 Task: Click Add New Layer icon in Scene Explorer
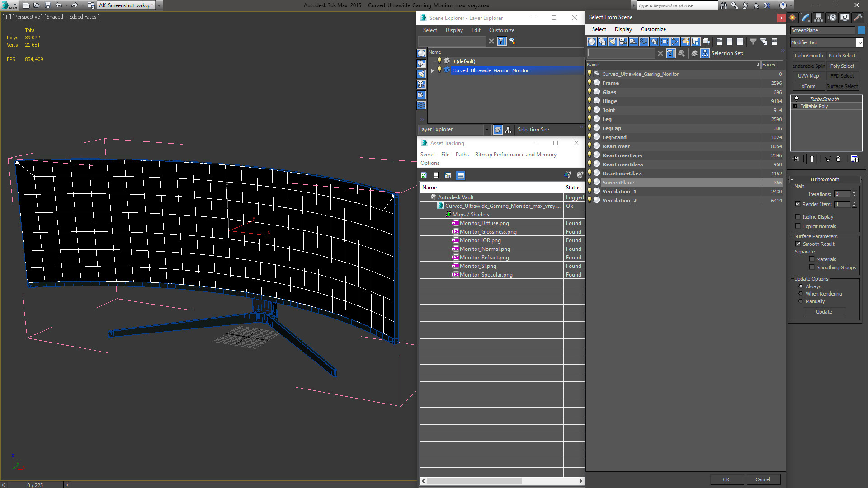(x=512, y=41)
